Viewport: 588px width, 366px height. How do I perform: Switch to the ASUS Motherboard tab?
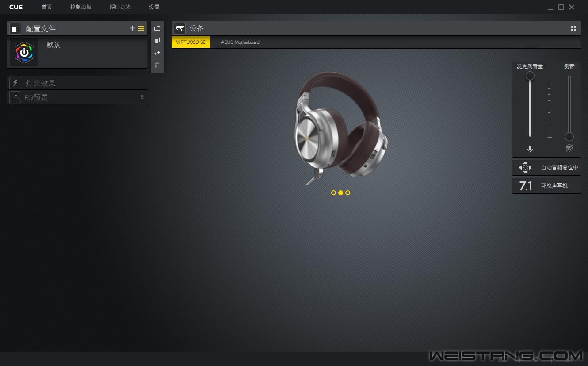240,42
